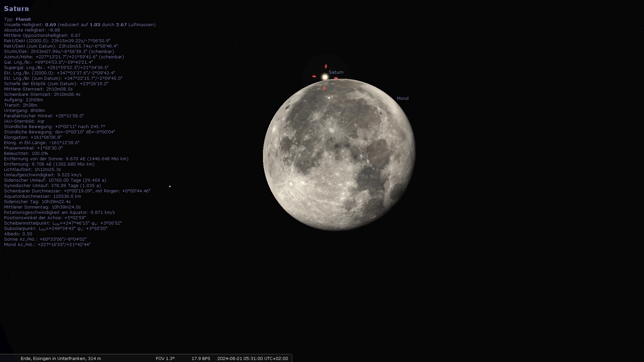This screenshot has width=644, height=362.
Task: Select the bright star left of the Moon
Action: [170, 186]
